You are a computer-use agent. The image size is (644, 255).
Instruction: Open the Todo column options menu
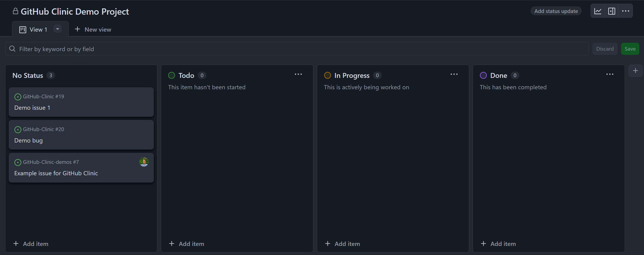298,74
